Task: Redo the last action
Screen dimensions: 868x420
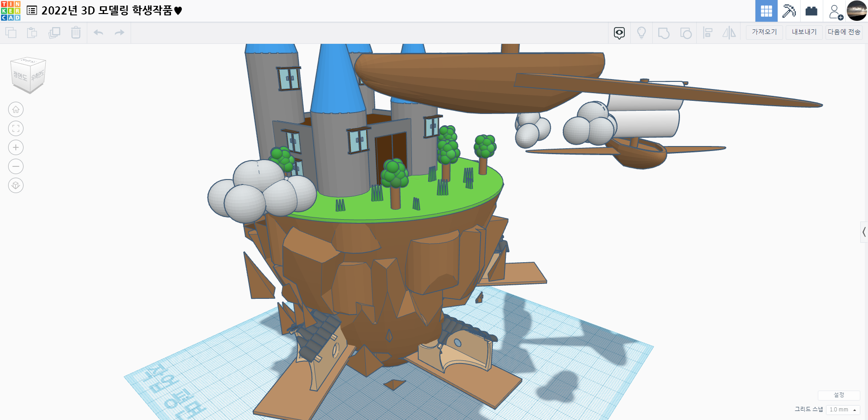Action: tap(119, 33)
